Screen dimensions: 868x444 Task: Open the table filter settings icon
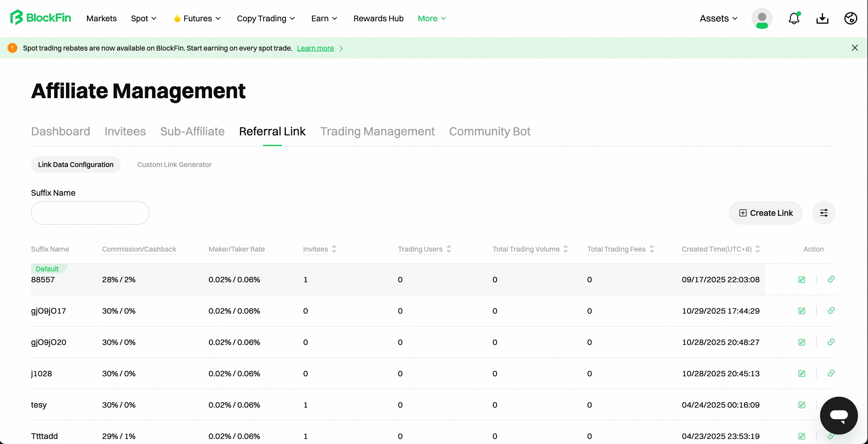point(824,213)
